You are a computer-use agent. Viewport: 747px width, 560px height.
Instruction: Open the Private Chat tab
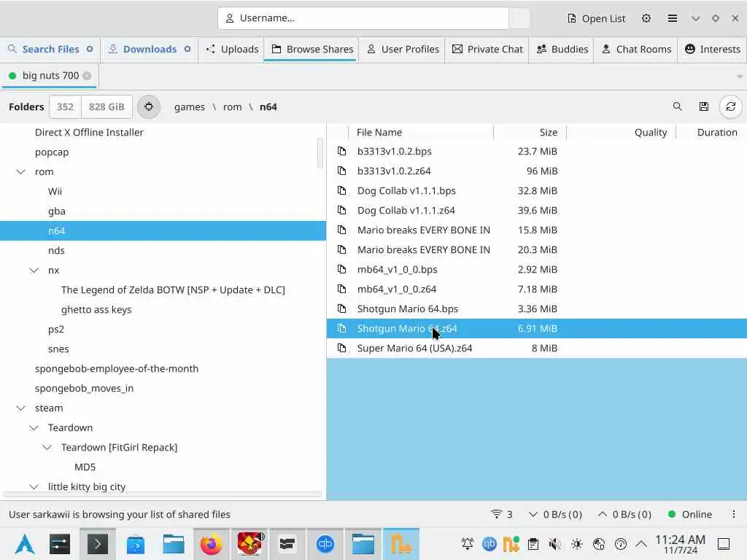click(x=487, y=49)
